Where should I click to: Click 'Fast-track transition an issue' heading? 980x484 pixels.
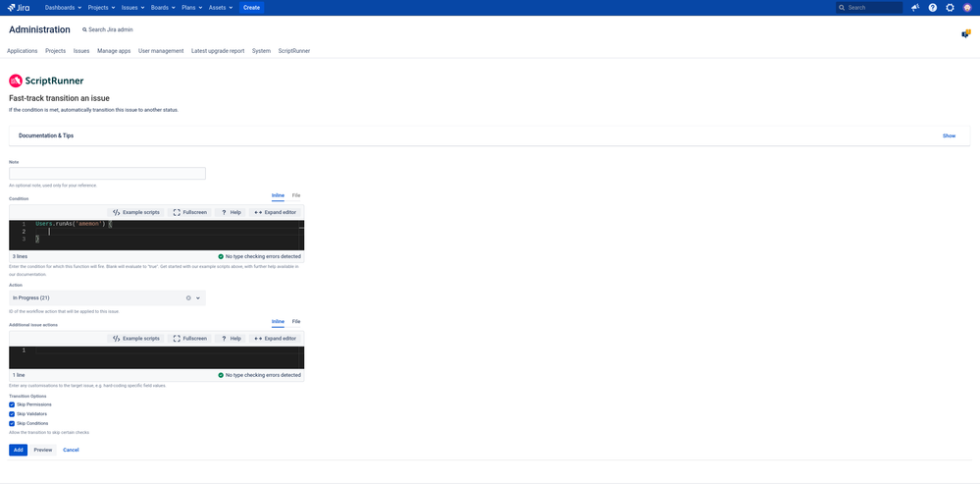60,98
